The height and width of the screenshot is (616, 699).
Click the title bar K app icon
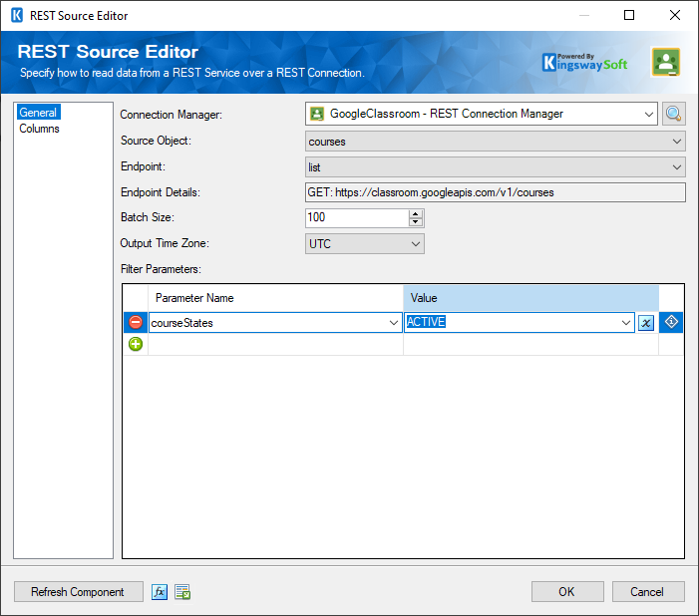coord(17,15)
